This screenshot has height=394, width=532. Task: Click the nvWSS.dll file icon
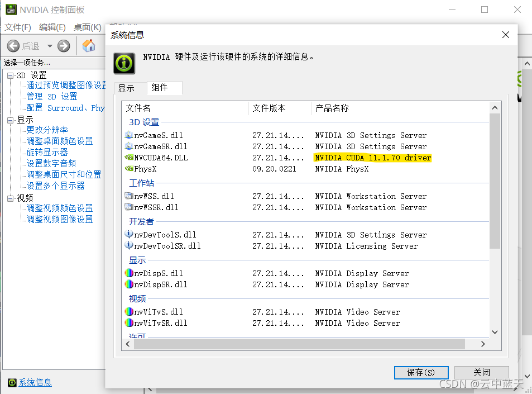point(128,196)
